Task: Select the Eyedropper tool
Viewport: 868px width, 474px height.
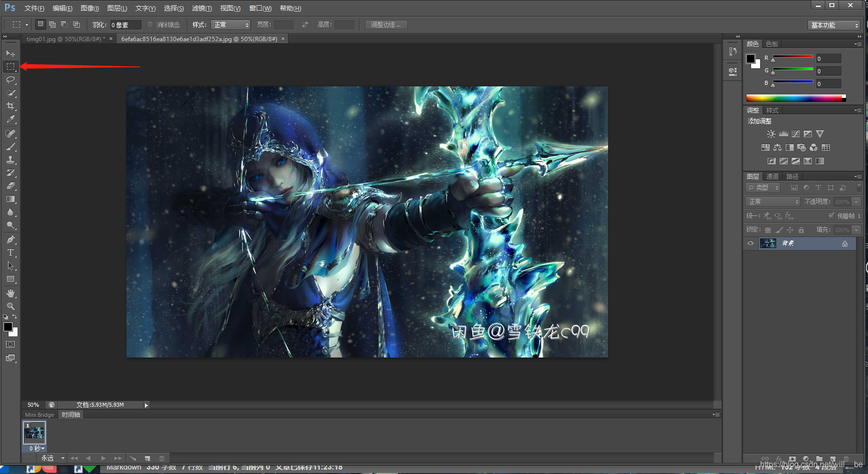Action: click(x=11, y=120)
